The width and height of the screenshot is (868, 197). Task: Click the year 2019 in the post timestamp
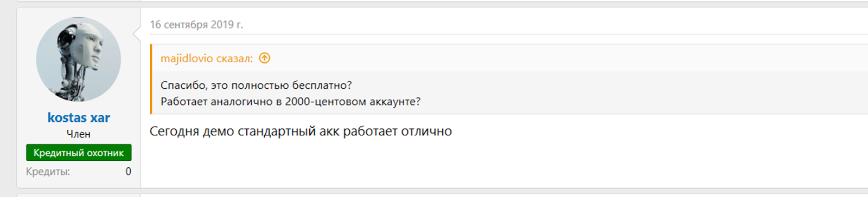[222, 24]
